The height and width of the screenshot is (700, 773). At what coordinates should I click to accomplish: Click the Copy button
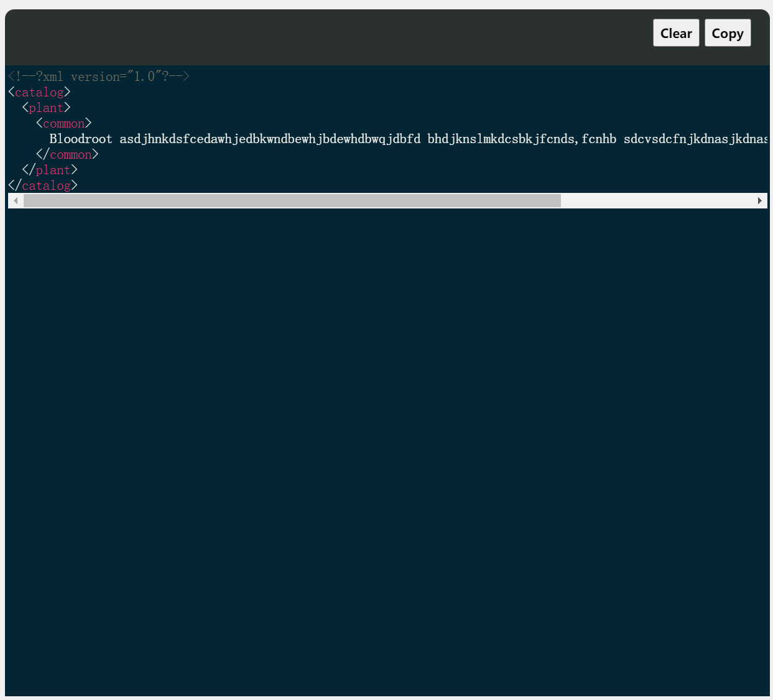[x=728, y=32]
